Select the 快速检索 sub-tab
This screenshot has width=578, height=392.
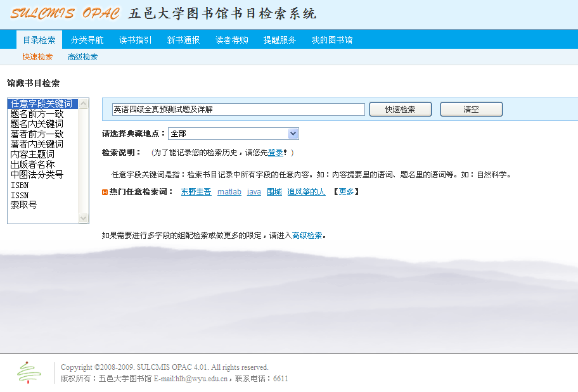[x=37, y=57]
